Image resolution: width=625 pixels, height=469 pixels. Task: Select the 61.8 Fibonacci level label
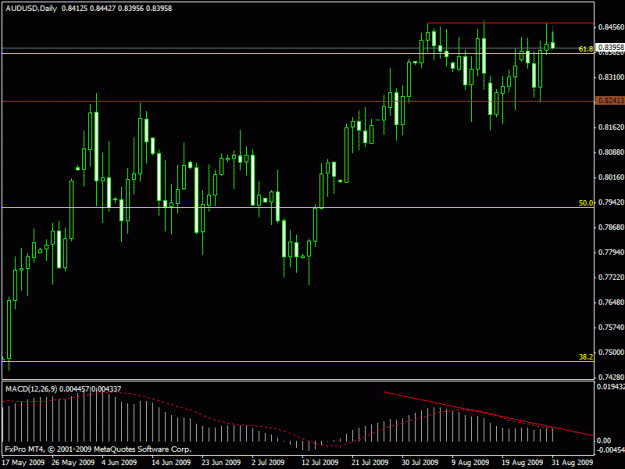pyautogui.click(x=586, y=49)
